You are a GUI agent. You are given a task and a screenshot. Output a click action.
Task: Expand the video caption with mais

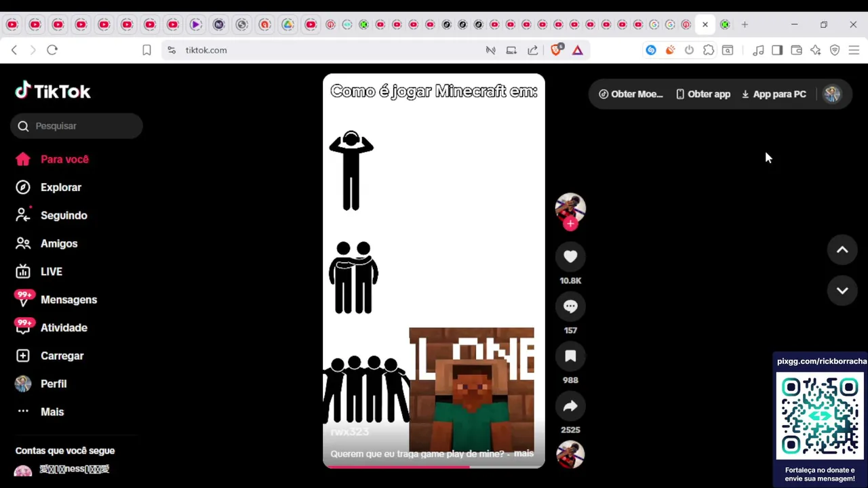[x=524, y=453]
